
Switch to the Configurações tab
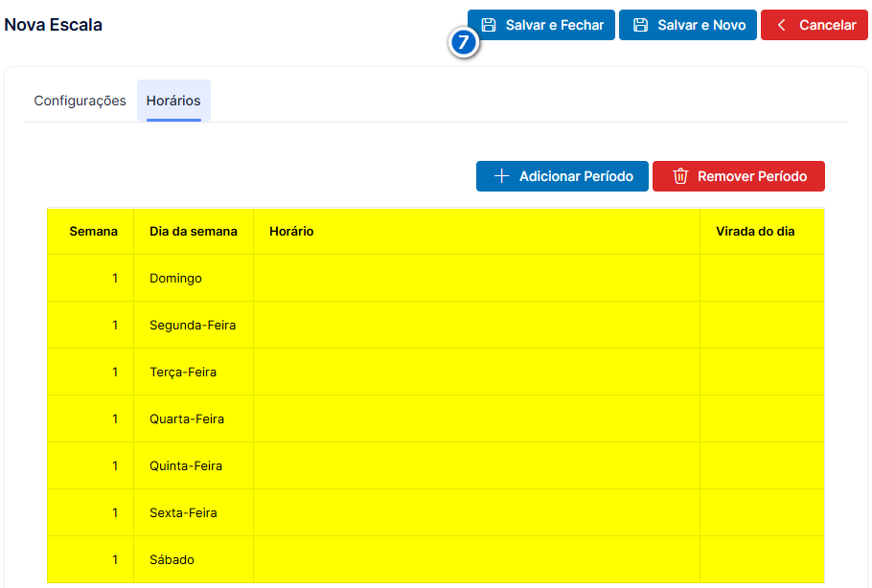(x=80, y=101)
